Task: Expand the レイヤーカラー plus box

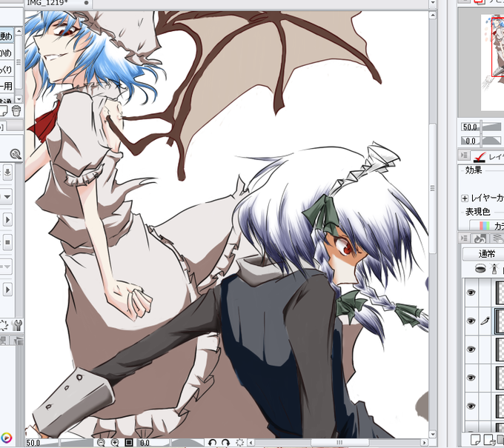Action: [465, 198]
